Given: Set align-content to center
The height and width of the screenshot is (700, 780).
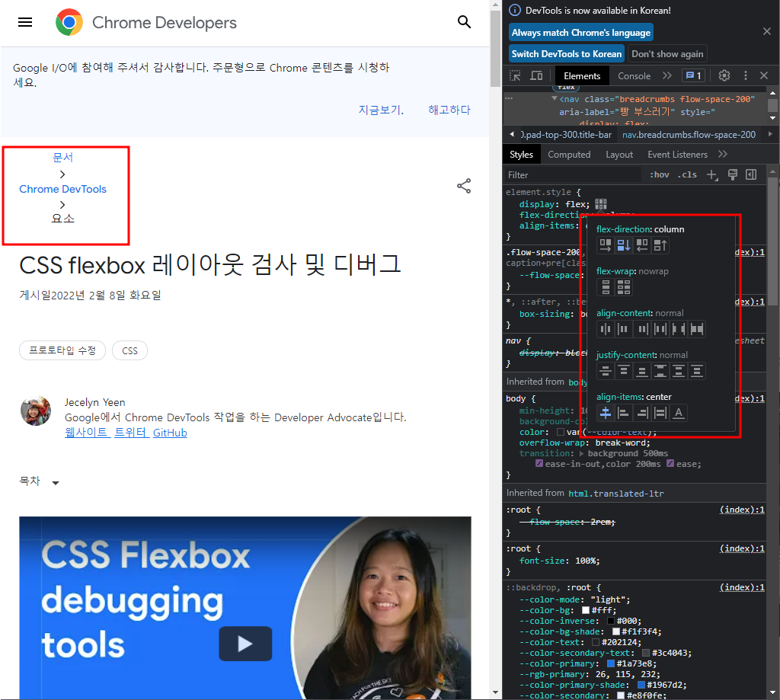Looking at the screenshot, I should (606, 329).
